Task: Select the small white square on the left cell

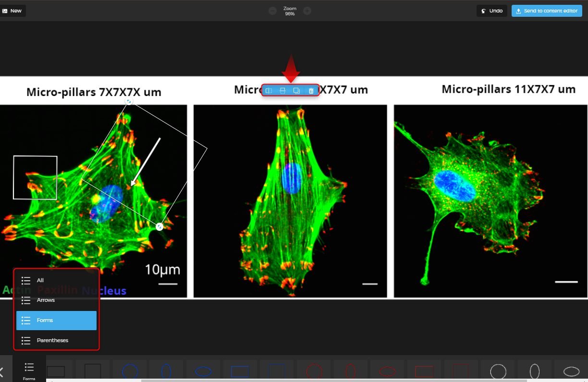Action: pyautogui.click(x=35, y=178)
